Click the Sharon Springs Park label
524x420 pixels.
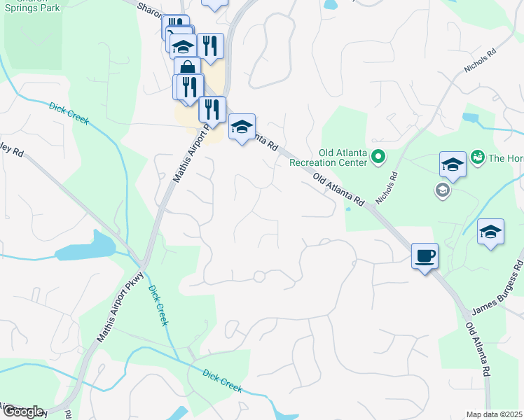[32, 6]
